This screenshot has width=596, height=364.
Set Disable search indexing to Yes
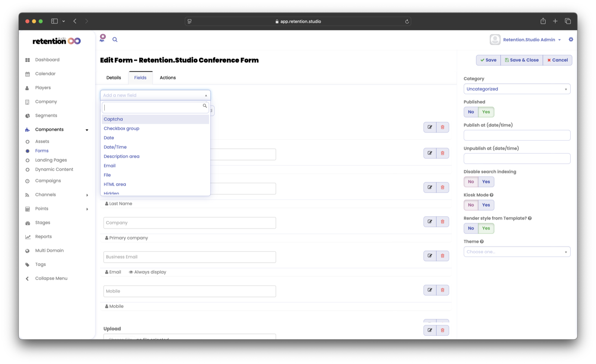[x=486, y=182]
